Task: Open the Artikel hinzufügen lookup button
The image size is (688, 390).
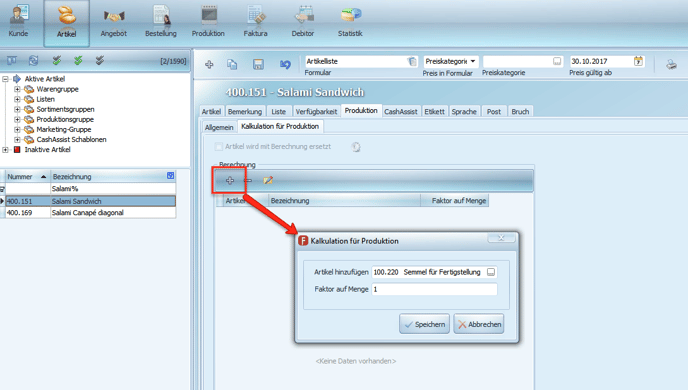Action: pos(491,272)
